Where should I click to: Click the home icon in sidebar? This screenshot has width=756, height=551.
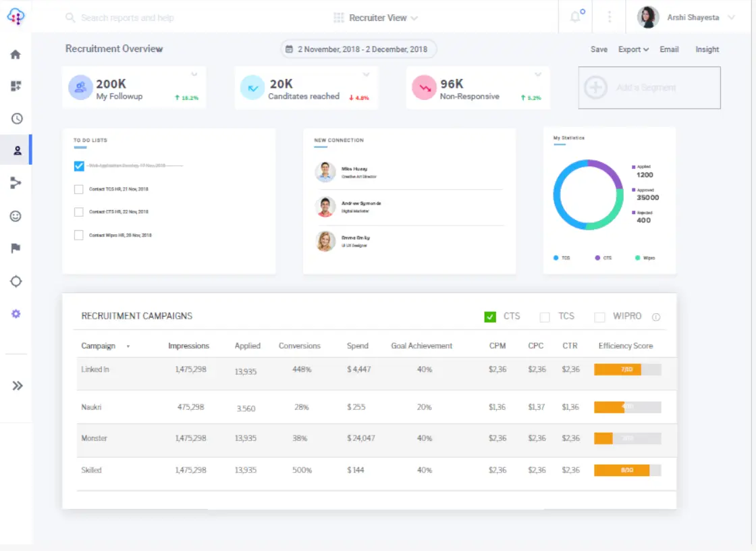(x=16, y=55)
